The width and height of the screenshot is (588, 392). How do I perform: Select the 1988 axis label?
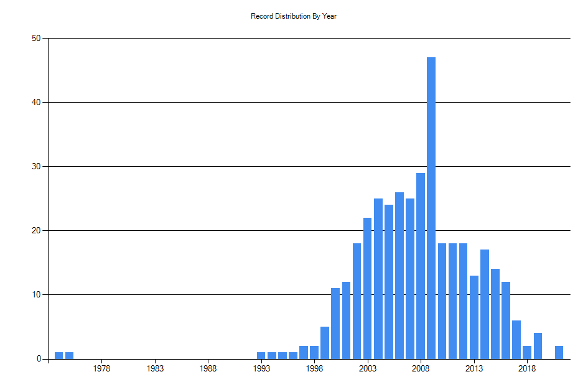coord(208,367)
